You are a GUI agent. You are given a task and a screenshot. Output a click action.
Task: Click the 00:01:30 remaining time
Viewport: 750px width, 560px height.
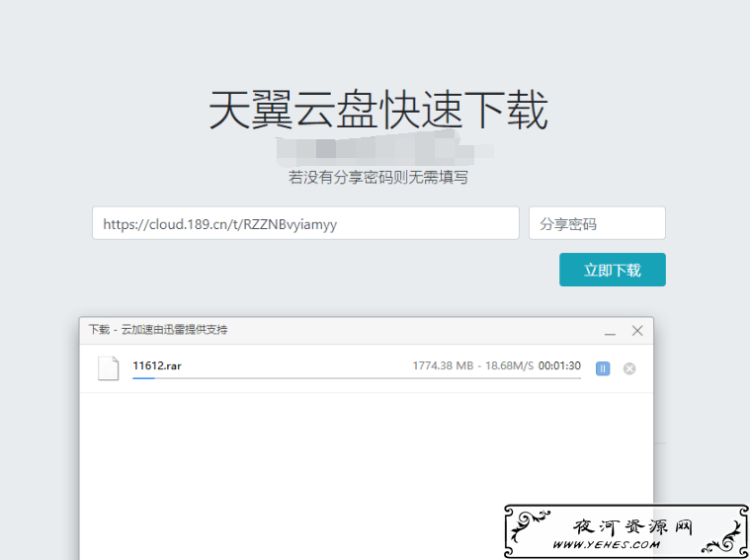pos(559,365)
